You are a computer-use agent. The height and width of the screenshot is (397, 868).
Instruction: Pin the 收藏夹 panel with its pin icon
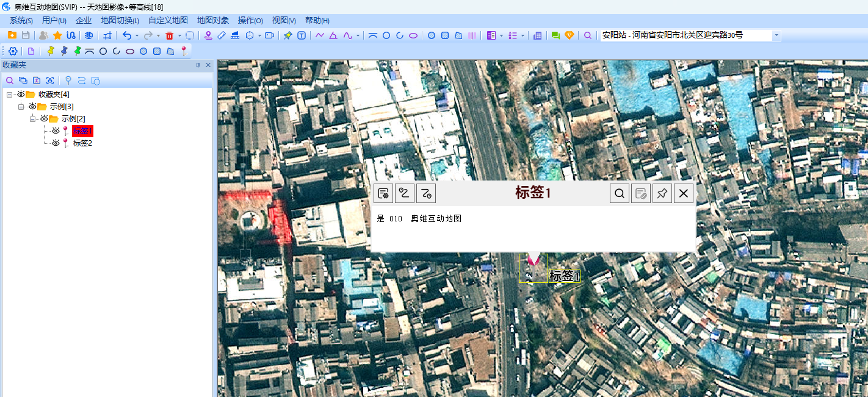198,65
